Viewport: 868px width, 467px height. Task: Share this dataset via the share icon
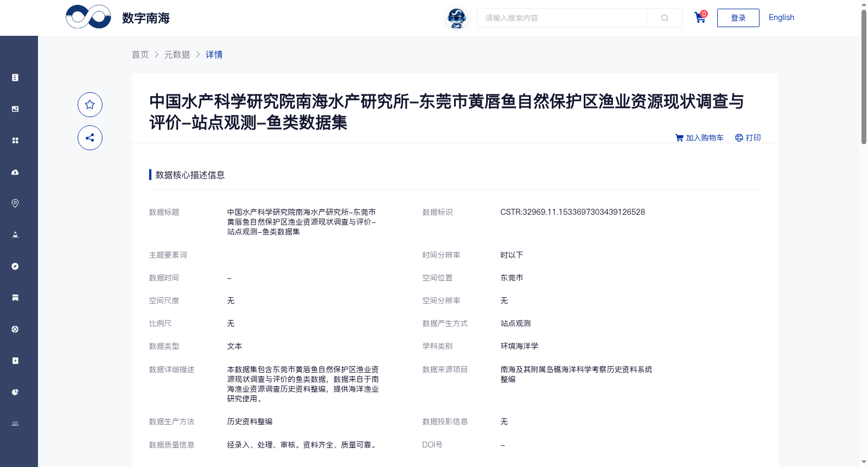pyautogui.click(x=90, y=138)
